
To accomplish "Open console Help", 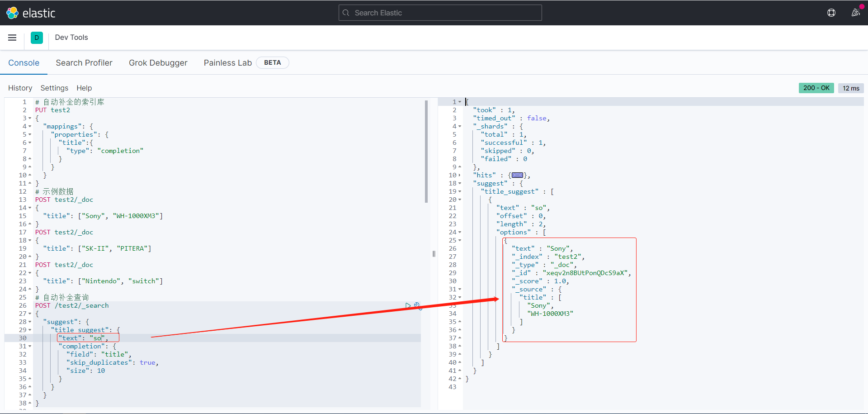I will point(84,88).
